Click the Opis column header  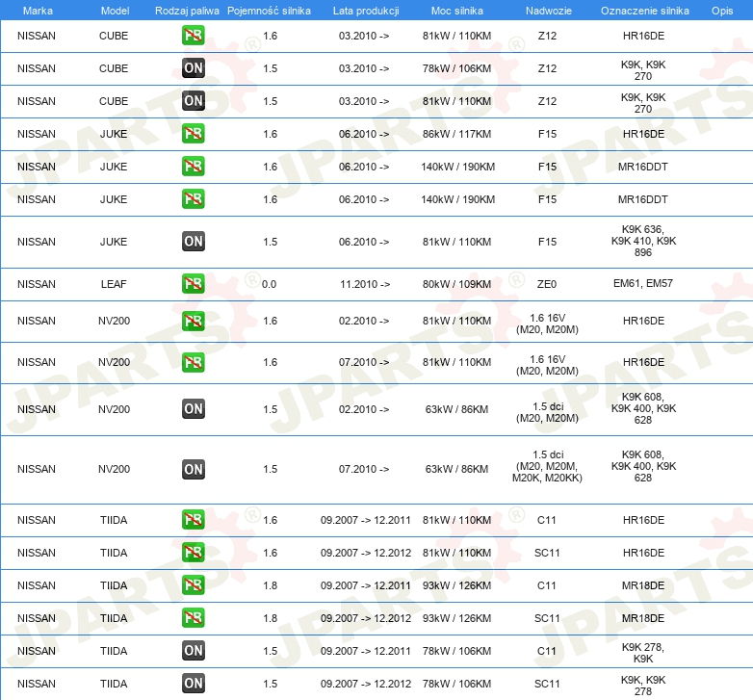(722, 11)
